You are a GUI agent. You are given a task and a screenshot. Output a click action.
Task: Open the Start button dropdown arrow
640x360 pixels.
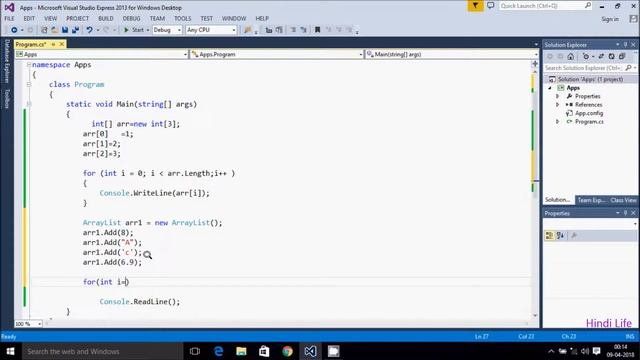148,30
